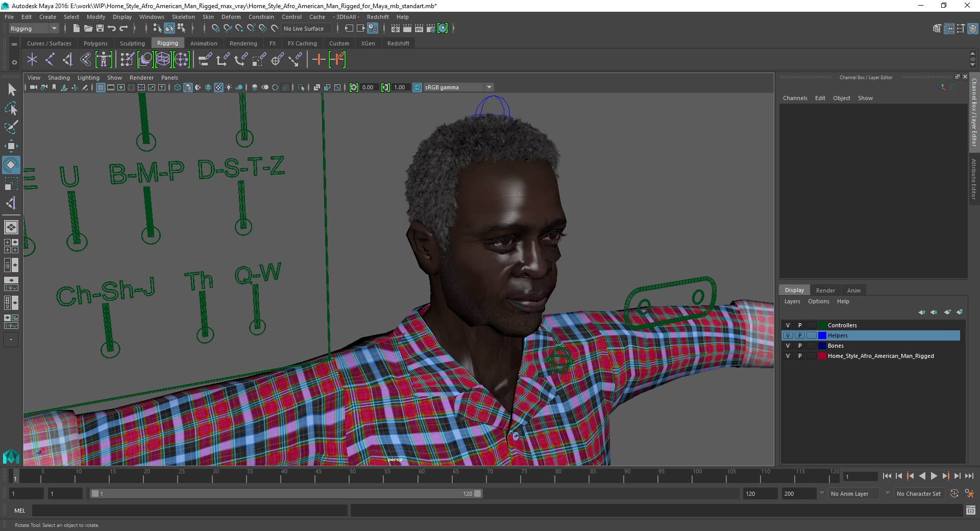Open Options in the Layer Editor
The image size is (980, 531).
[x=818, y=301]
